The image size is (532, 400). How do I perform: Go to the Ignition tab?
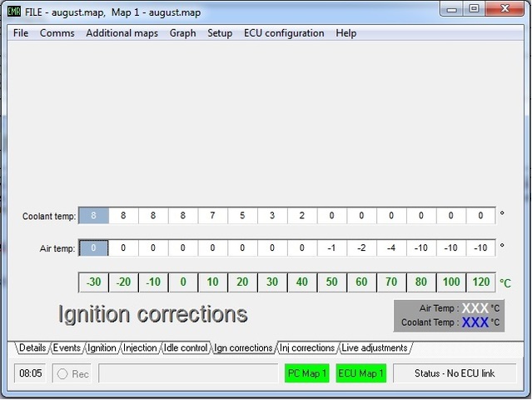click(x=102, y=348)
